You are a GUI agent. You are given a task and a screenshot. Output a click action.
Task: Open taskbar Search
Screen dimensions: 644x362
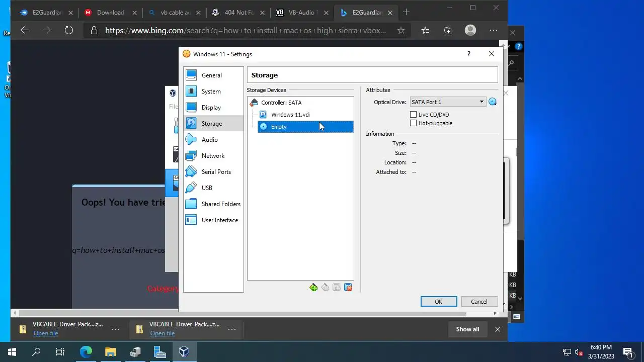click(36, 352)
